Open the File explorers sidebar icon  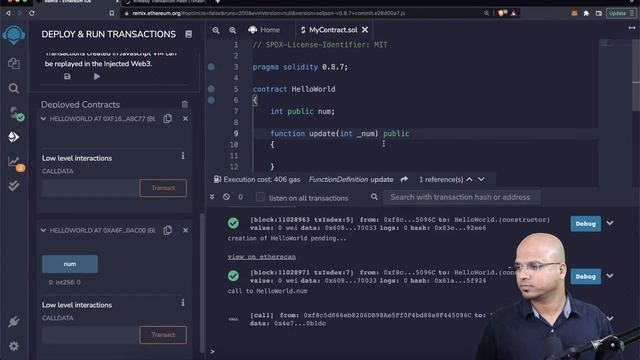point(14,63)
